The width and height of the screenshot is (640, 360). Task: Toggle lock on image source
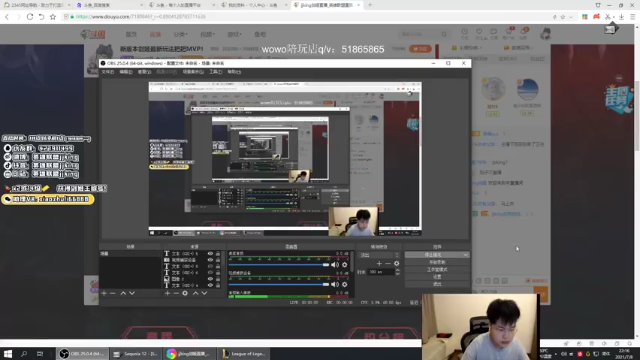tap(218, 279)
